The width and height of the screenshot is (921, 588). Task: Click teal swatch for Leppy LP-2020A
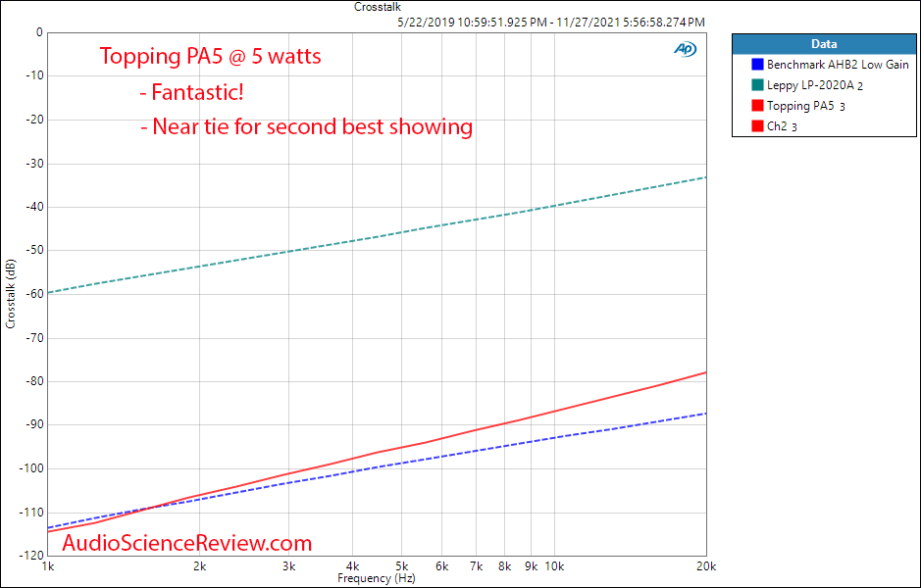click(x=758, y=85)
